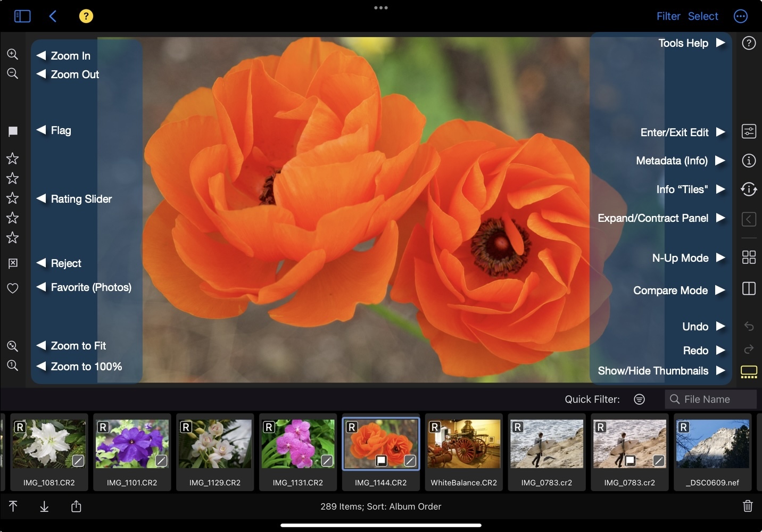The height and width of the screenshot is (532, 762).
Task: Open the Quick Filter options menu
Action: click(640, 400)
